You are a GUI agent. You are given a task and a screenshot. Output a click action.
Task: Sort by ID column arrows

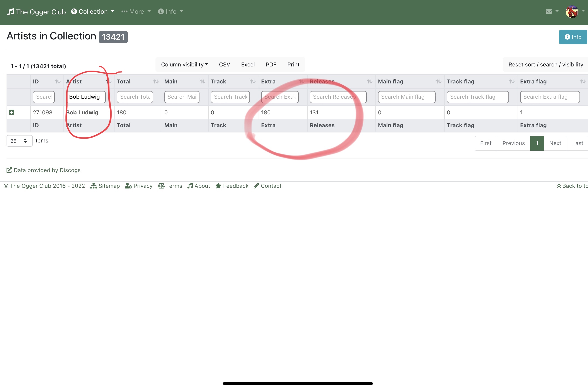(57, 81)
